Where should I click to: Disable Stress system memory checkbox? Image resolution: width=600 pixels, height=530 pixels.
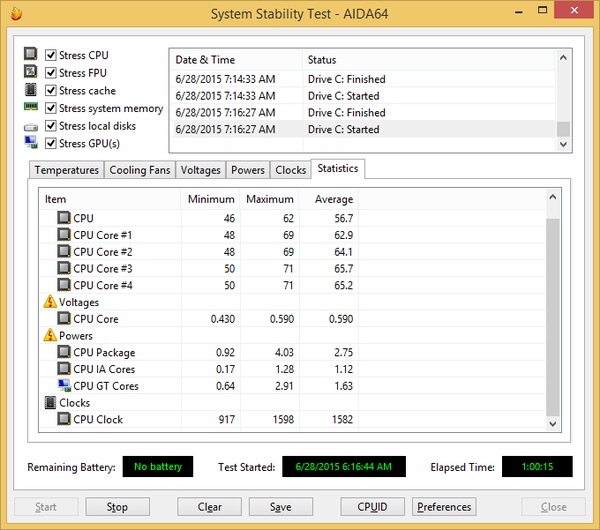(x=51, y=108)
